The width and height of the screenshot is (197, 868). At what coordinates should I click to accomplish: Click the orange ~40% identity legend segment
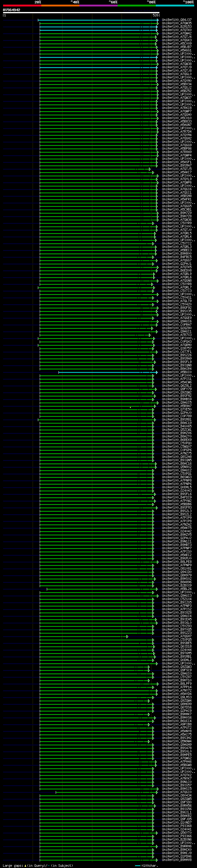[x=60, y=6]
